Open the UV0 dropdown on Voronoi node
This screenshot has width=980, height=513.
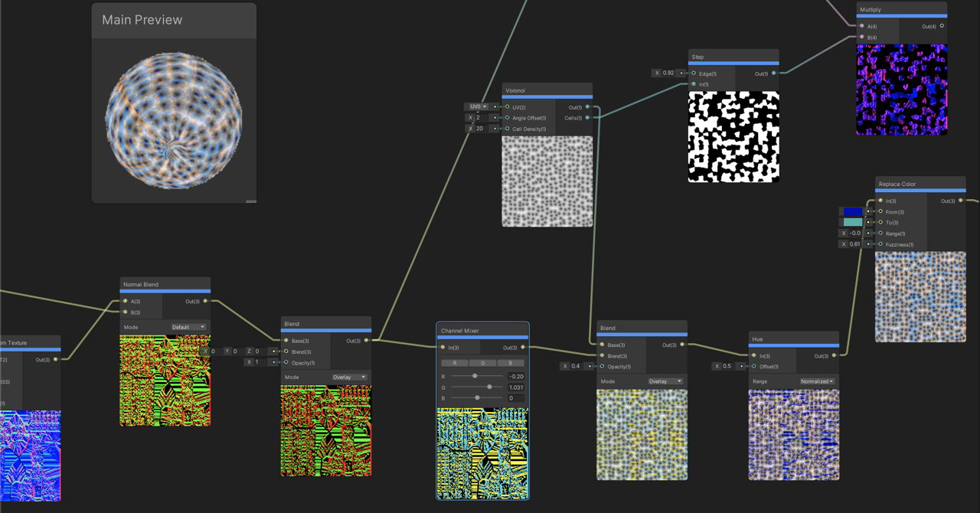pos(476,106)
